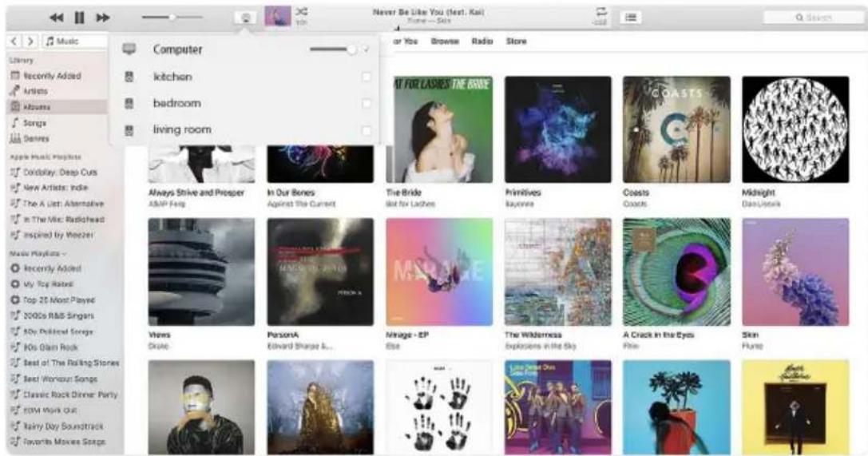Viewport: 868px width, 456px height.
Task: Switch to the Radio tab
Action: 482,41
